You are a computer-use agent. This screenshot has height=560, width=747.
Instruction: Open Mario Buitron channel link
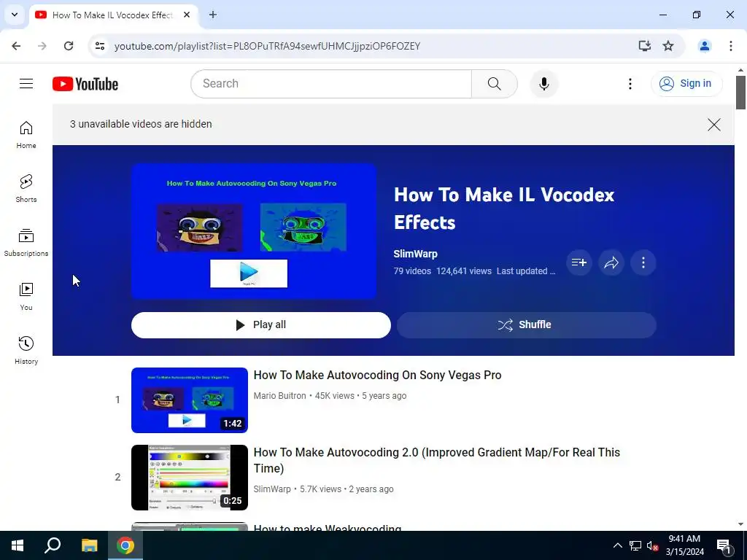click(x=279, y=396)
